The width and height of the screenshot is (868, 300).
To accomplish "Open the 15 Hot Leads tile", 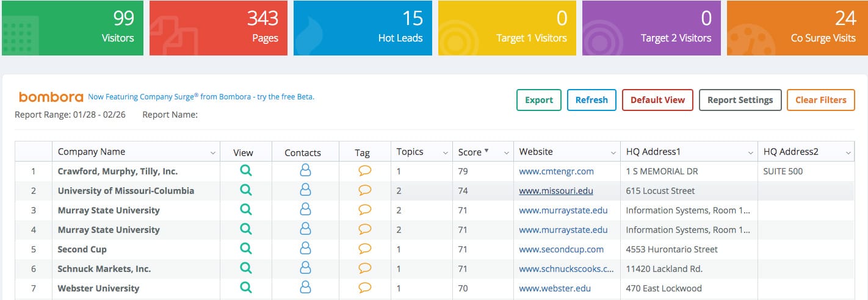I will 363,28.
